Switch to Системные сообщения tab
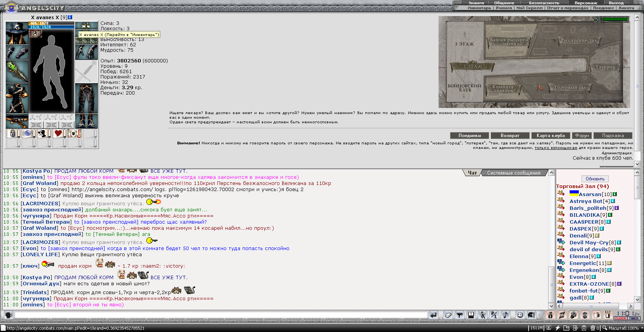Viewport: 644px width, 332px height. click(514, 173)
